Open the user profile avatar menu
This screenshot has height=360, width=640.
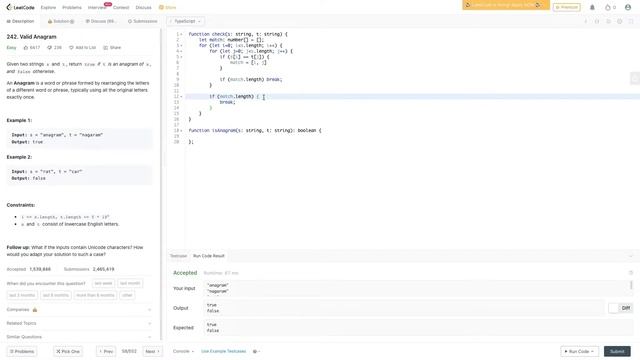coord(628,7)
